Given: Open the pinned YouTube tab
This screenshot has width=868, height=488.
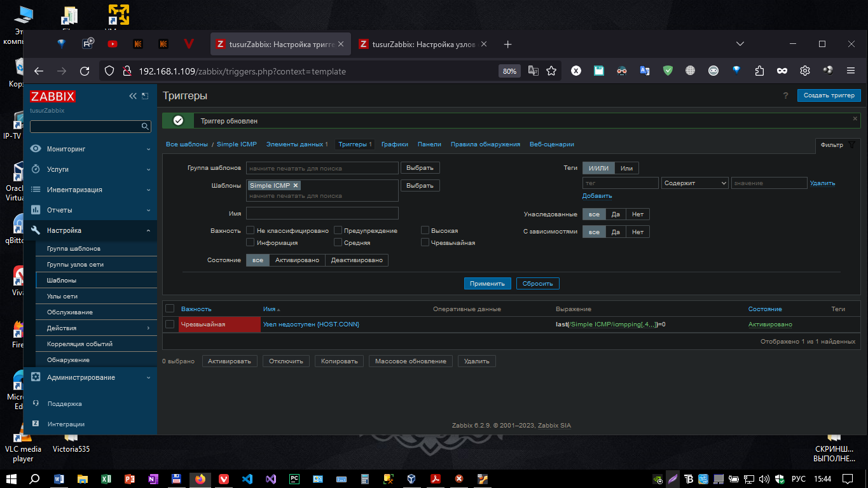Looking at the screenshot, I should pos(113,44).
